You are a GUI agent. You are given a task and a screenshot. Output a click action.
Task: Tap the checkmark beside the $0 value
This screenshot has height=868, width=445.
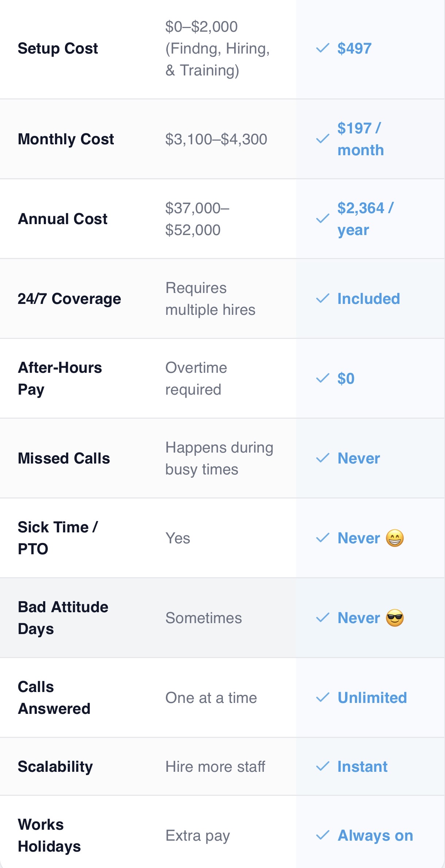[x=322, y=378]
